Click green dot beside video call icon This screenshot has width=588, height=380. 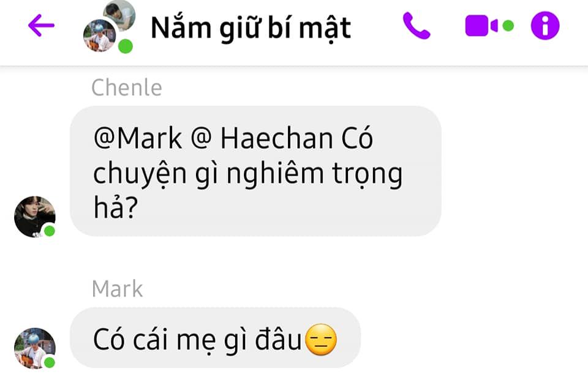click(508, 26)
